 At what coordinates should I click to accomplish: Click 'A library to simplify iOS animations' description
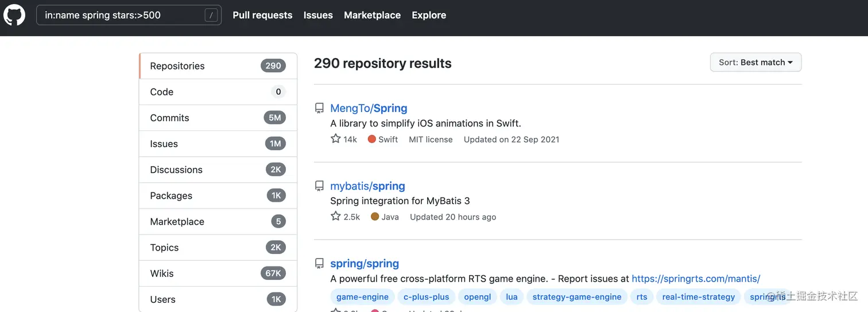[425, 123]
